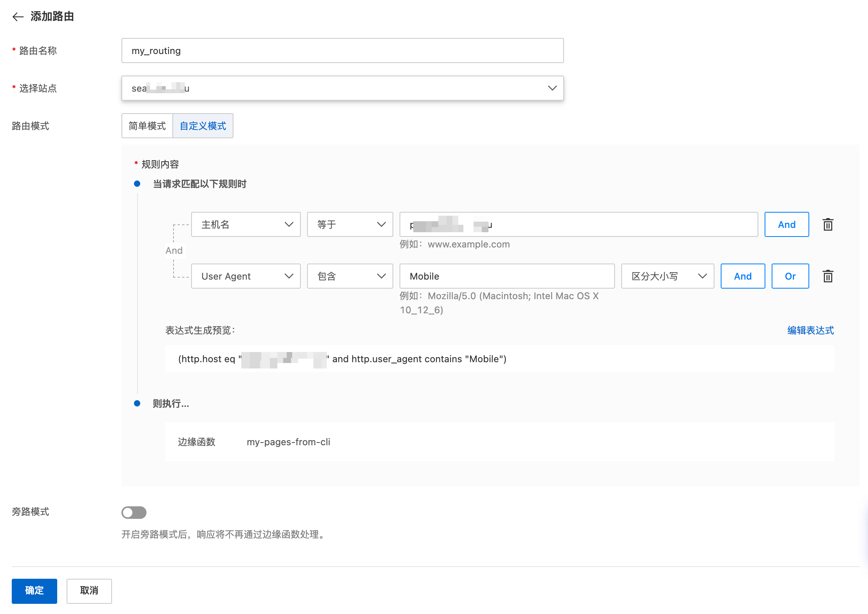Image resolution: width=868 pixels, height=614 pixels.
Task: Select 自定义模式 tab
Action: click(203, 126)
